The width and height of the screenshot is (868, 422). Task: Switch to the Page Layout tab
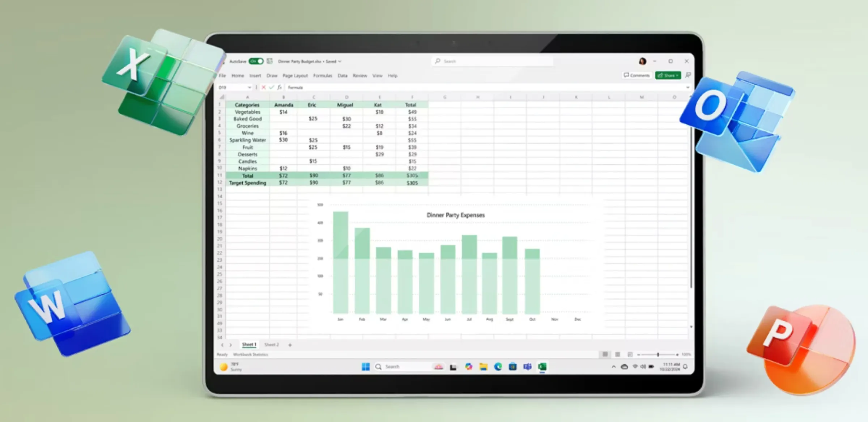[x=295, y=76]
